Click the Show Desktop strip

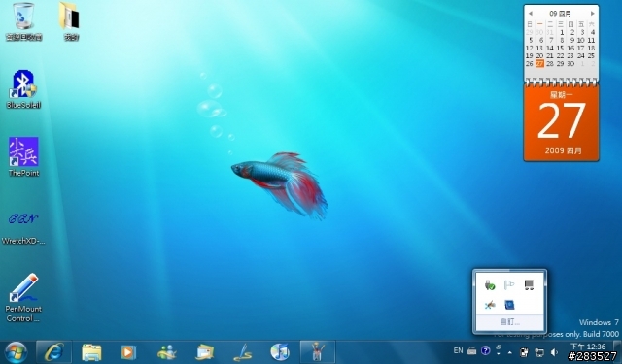617,352
